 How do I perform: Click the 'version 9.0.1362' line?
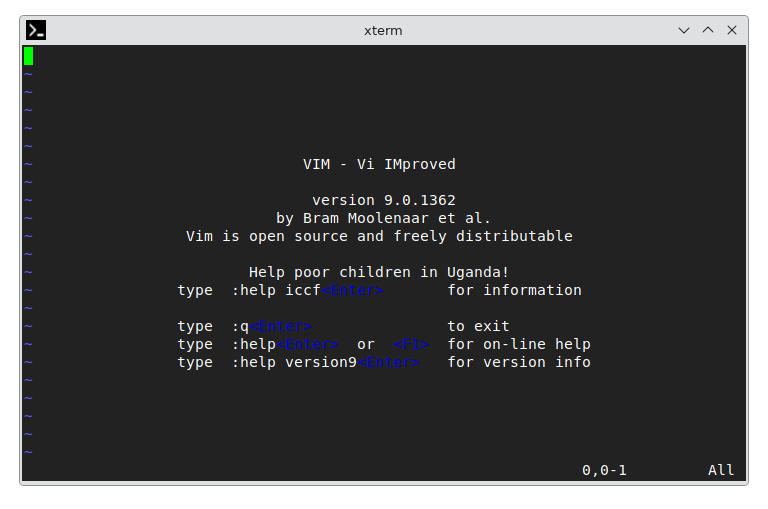coord(384,200)
